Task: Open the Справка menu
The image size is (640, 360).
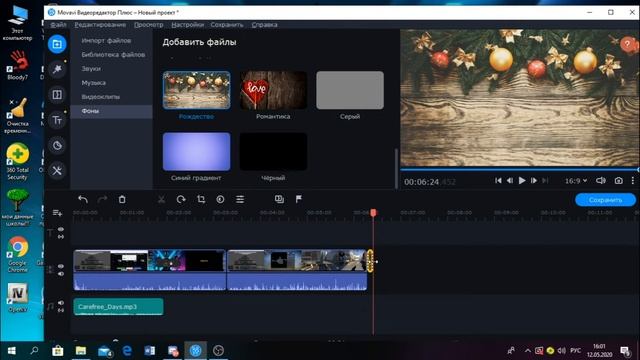Action: coord(264,24)
